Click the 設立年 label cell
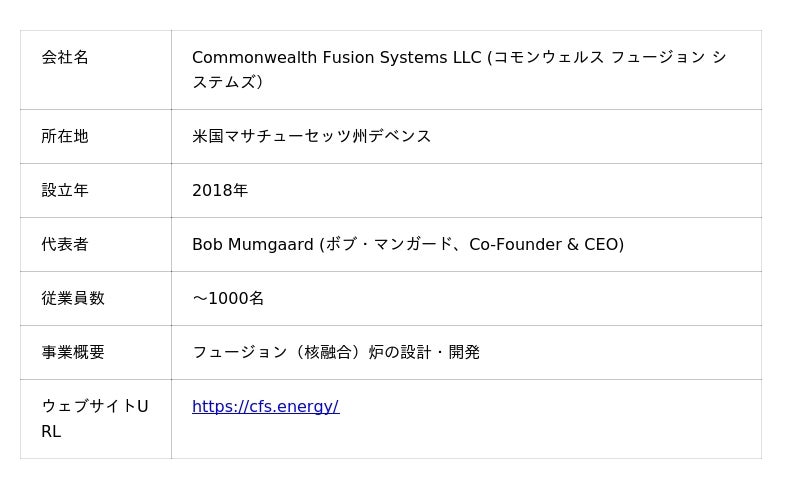Image resolution: width=800 pixels, height=489 pixels. coord(65,190)
